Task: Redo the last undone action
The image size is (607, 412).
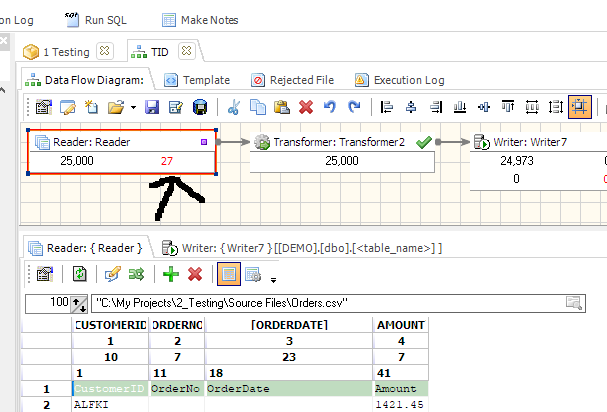Action: tap(354, 107)
